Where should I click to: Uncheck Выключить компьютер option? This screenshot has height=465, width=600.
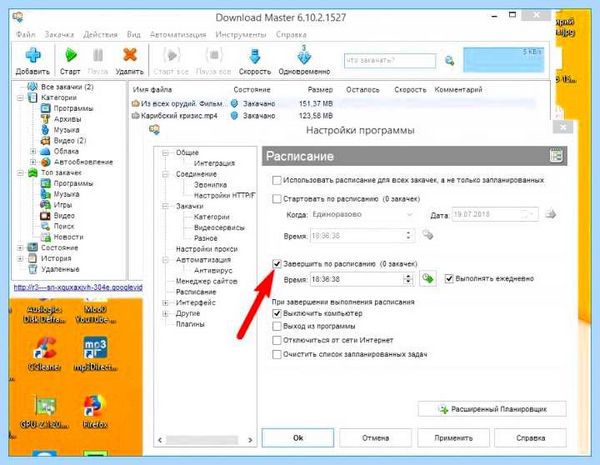tap(277, 313)
